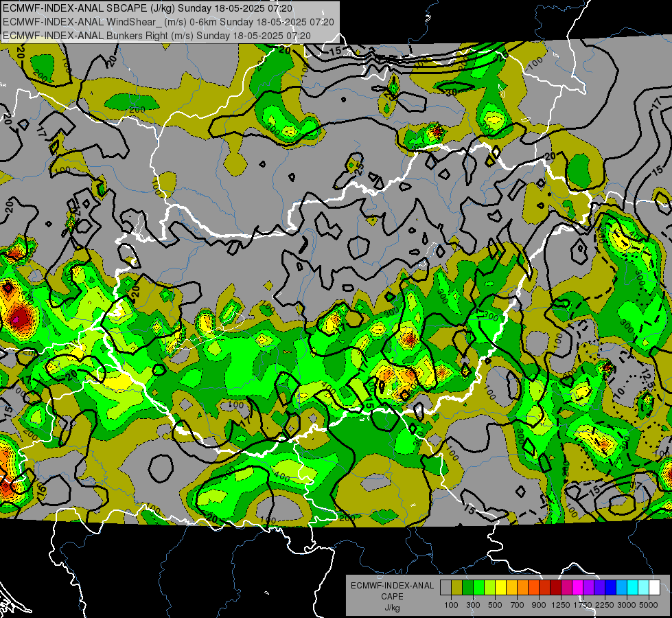
Task: Select the pale cyan legend swatch
Action: (x=644, y=587)
